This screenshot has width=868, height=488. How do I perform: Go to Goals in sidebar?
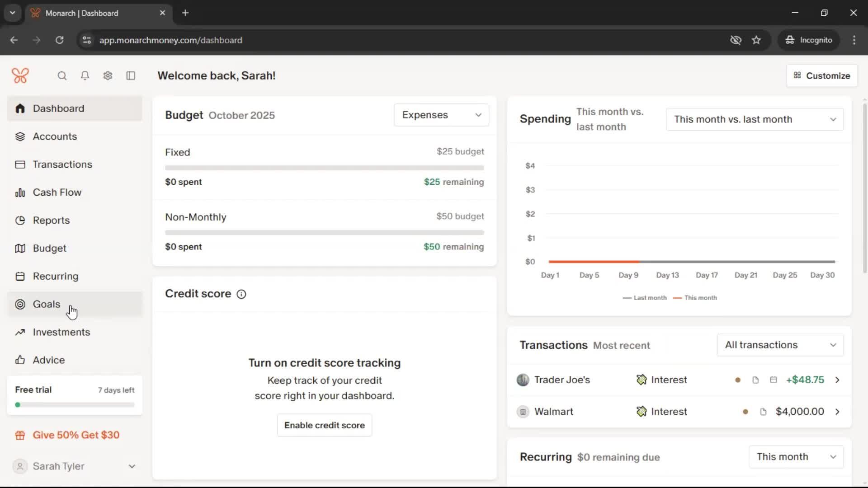coord(47,304)
